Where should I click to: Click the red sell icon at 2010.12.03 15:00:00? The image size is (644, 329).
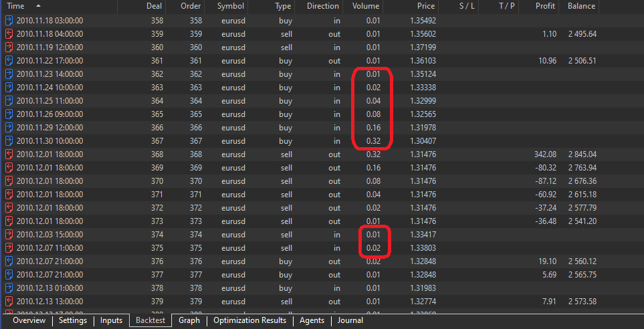tap(9, 235)
